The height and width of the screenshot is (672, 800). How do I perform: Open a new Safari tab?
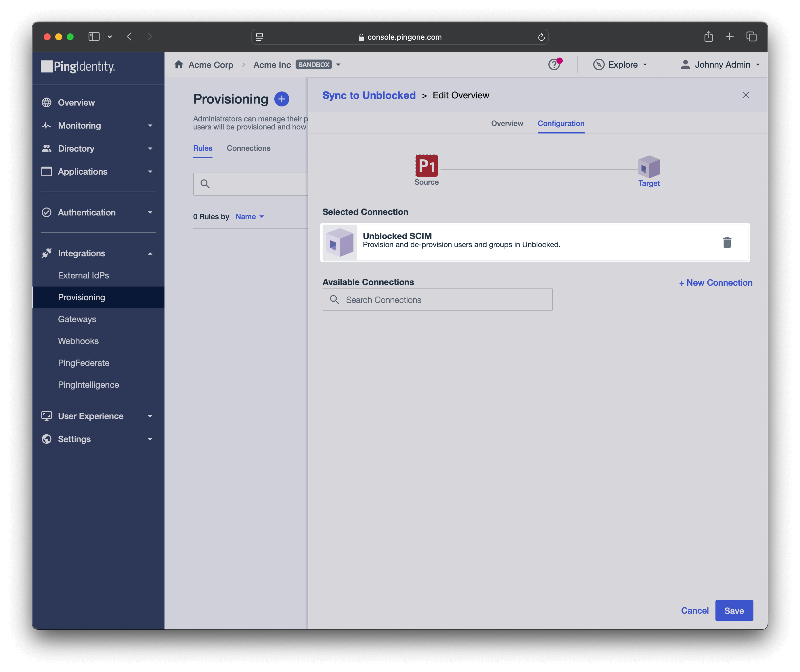click(x=729, y=37)
